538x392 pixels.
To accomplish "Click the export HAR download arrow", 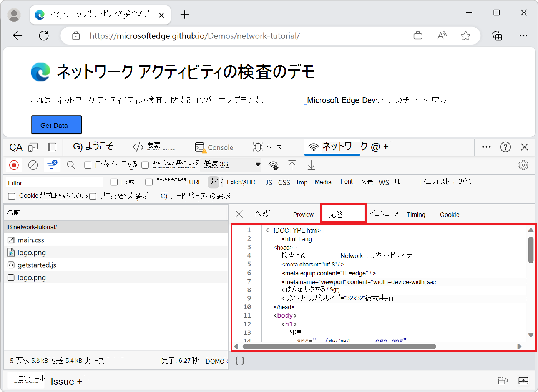I will pos(311,165).
